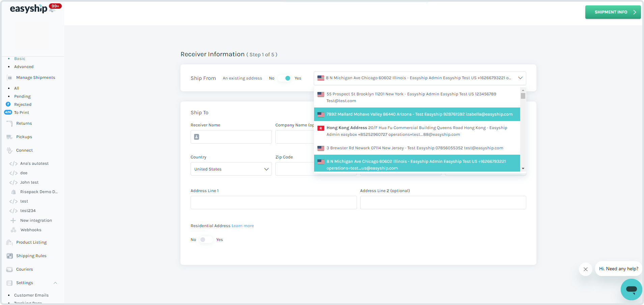Viewport: 644px width, 305px height.
Task: Show All shipments
Action: [17, 88]
